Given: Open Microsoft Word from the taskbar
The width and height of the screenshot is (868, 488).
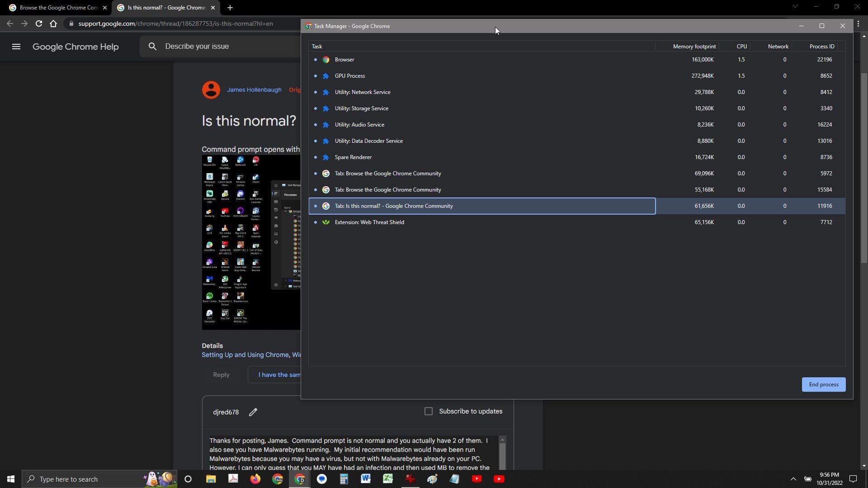Looking at the screenshot, I should tap(366, 479).
